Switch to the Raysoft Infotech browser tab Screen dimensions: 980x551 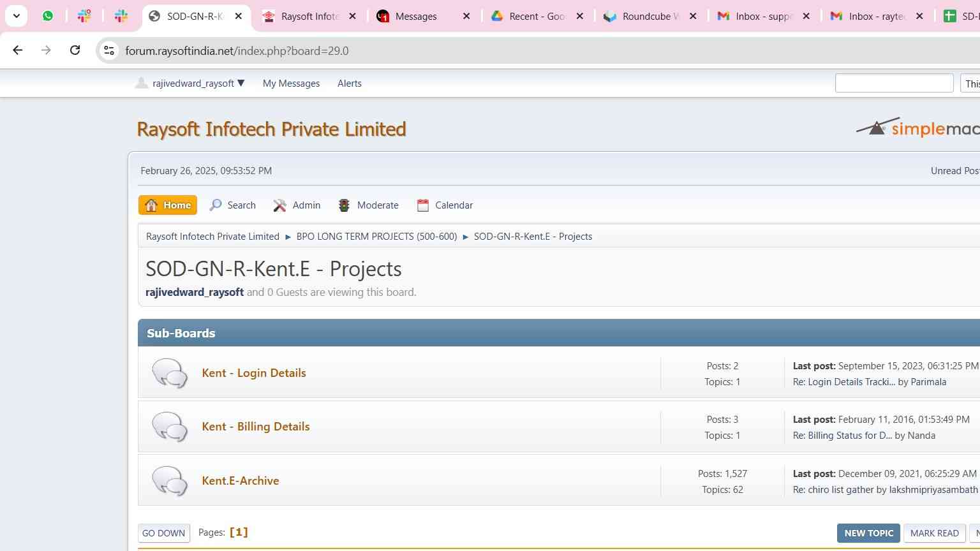click(x=309, y=17)
